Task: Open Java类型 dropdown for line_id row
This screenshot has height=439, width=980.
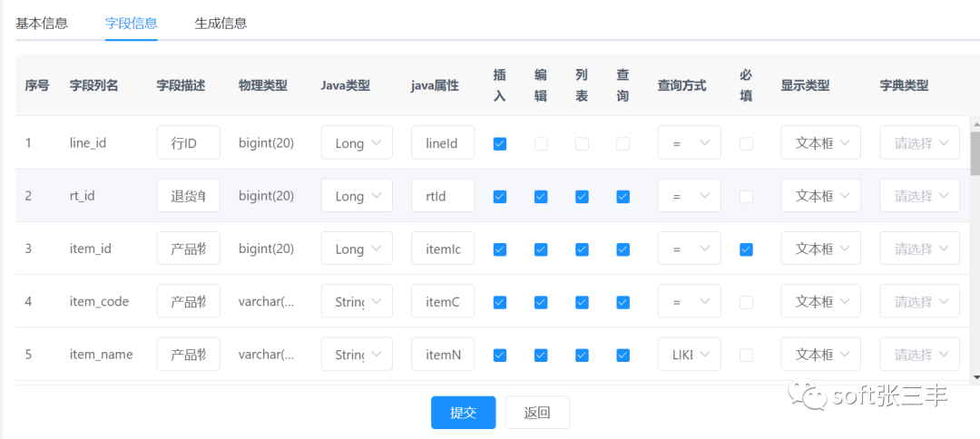Action: tap(357, 143)
